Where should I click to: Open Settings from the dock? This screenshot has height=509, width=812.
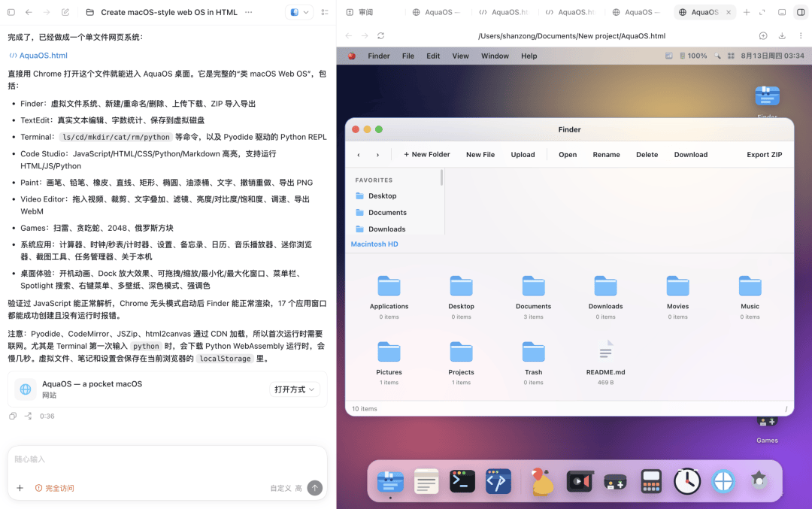[x=759, y=481]
